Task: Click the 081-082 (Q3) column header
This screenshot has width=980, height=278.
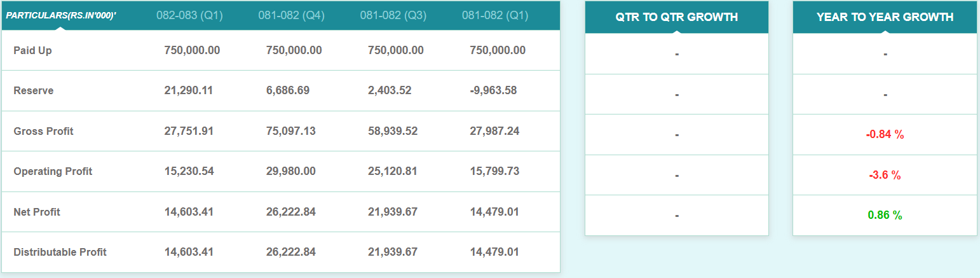Action: click(393, 15)
